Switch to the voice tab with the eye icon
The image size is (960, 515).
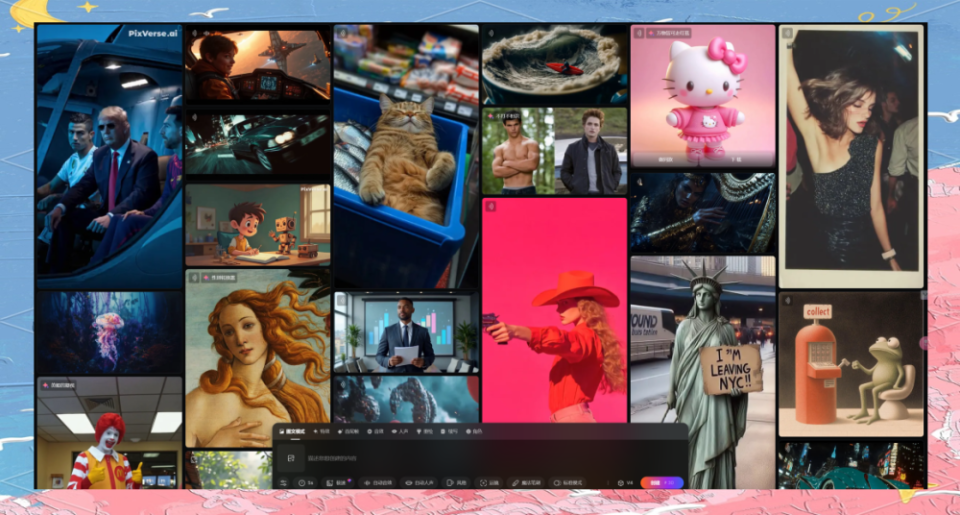click(x=400, y=431)
